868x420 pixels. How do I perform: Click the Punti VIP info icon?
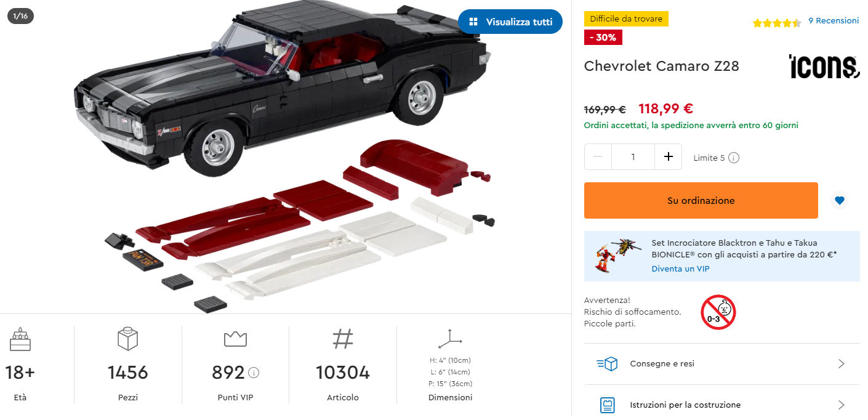coord(254,373)
